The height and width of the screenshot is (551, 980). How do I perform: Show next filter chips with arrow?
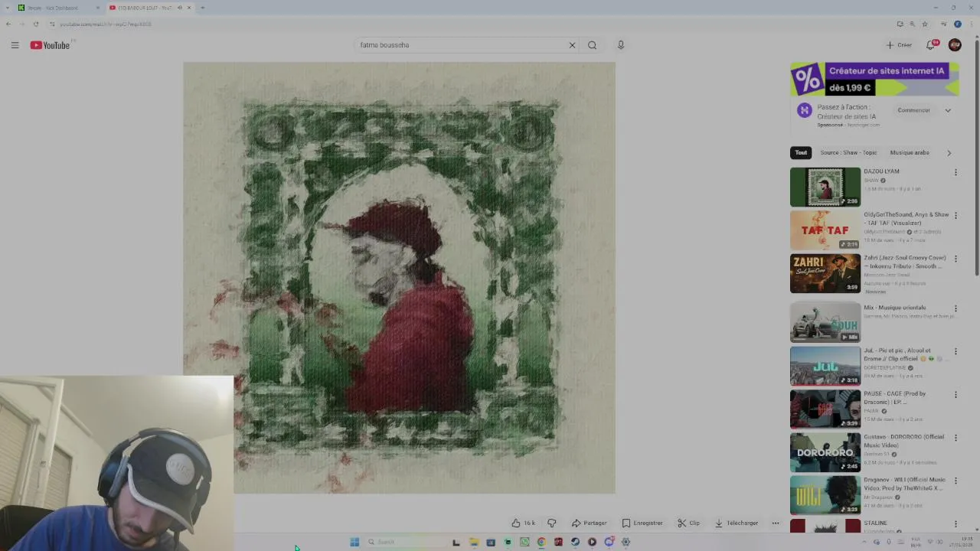pos(949,152)
